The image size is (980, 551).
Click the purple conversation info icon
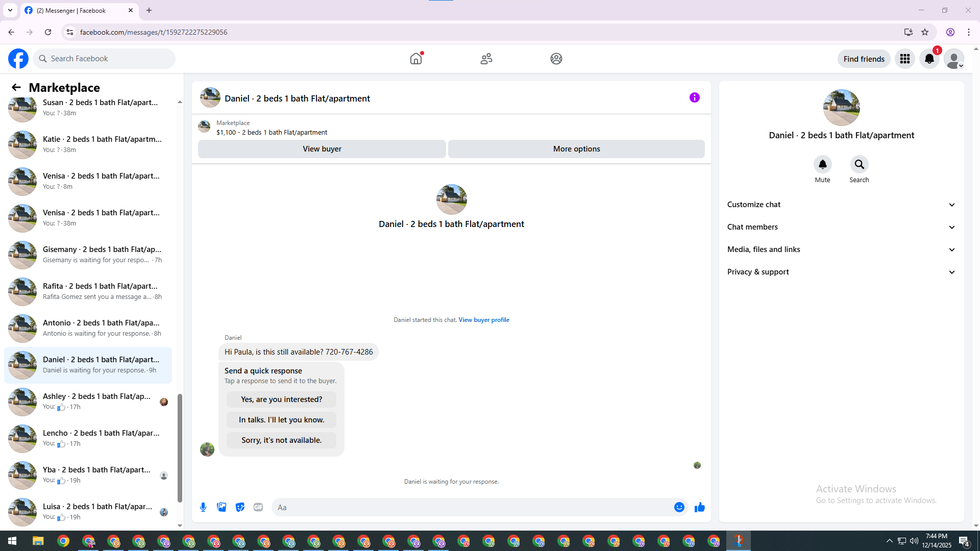click(694, 97)
